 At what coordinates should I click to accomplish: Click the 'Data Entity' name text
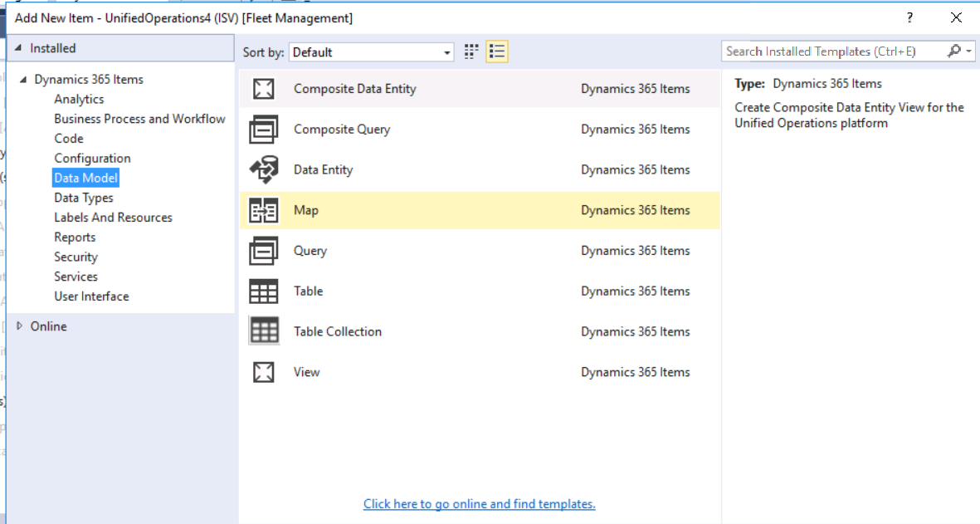(x=323, y=169)
